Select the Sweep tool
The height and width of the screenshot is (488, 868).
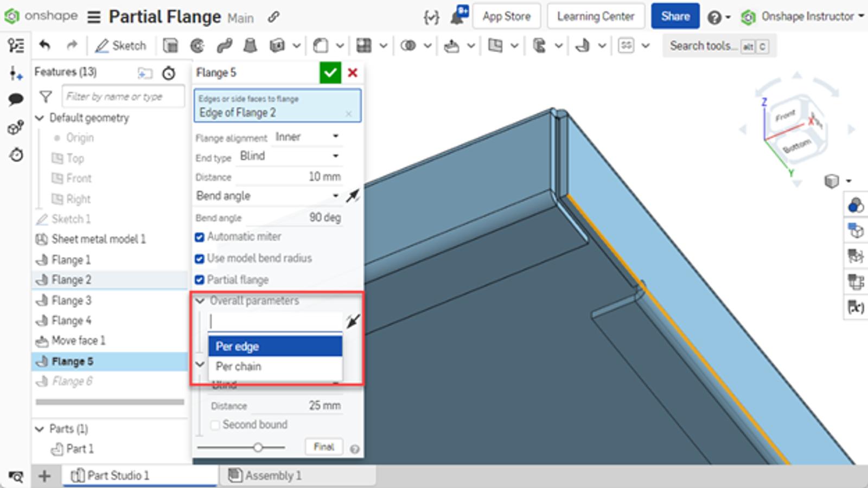click(222, 46)
